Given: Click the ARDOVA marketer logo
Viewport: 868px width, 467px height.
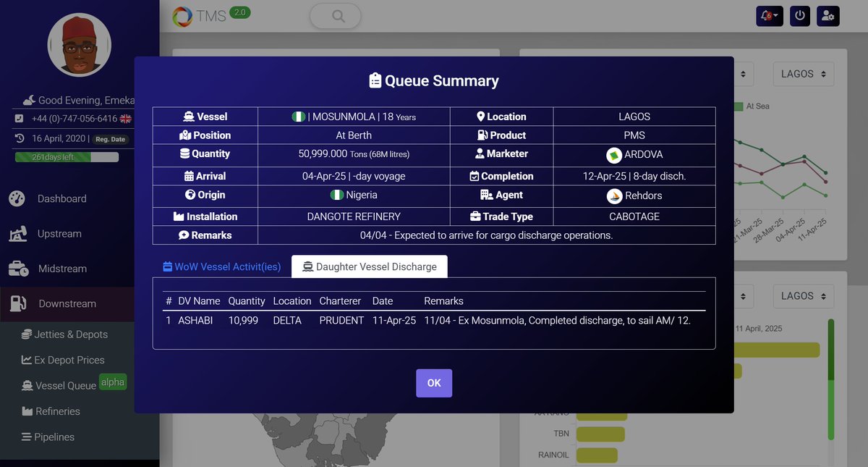Looking at the screenshot, I should click(x=614, y=155).
